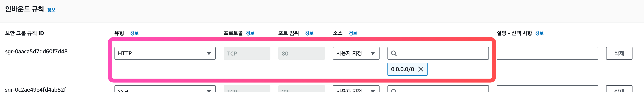Remove the 0.0.0.0/0 source tag
Screen dimensions: 644x92
pyautogui.click(x=421, y=69)
